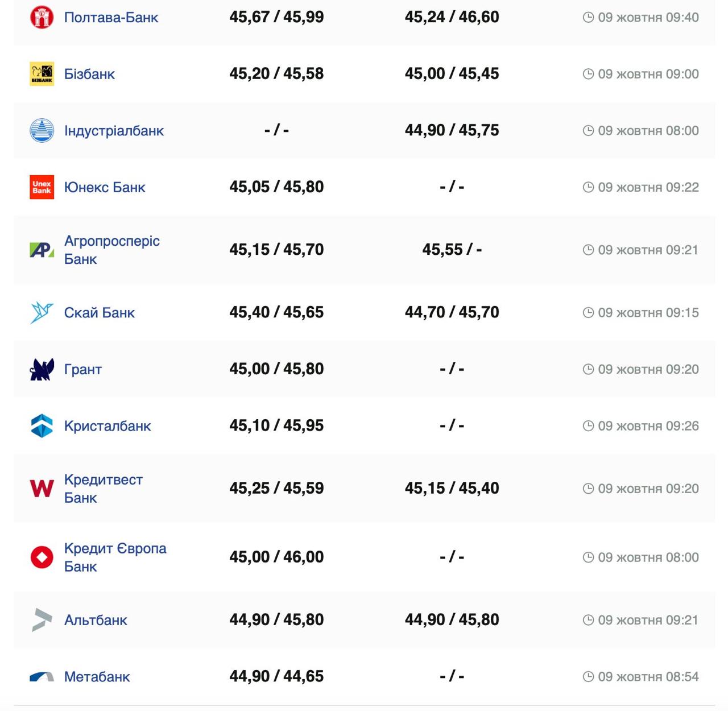Image resolution: width=728 pixels, height=711 pixels.
Task: Click the Кредитвест Банк red W logo
Action: tap(42, 489)
